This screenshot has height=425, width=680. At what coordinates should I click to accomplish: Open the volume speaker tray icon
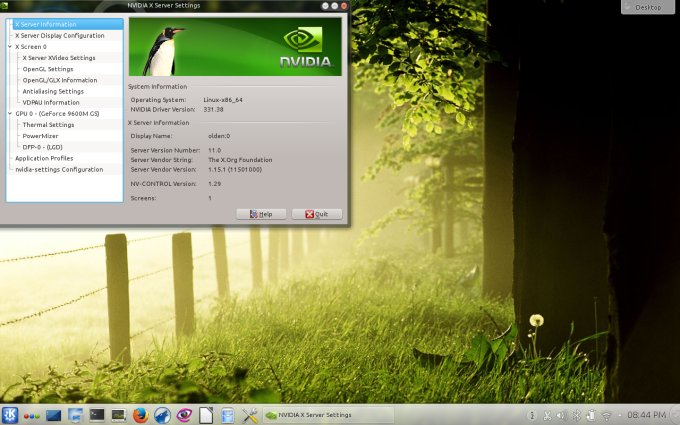pos(562,415)
